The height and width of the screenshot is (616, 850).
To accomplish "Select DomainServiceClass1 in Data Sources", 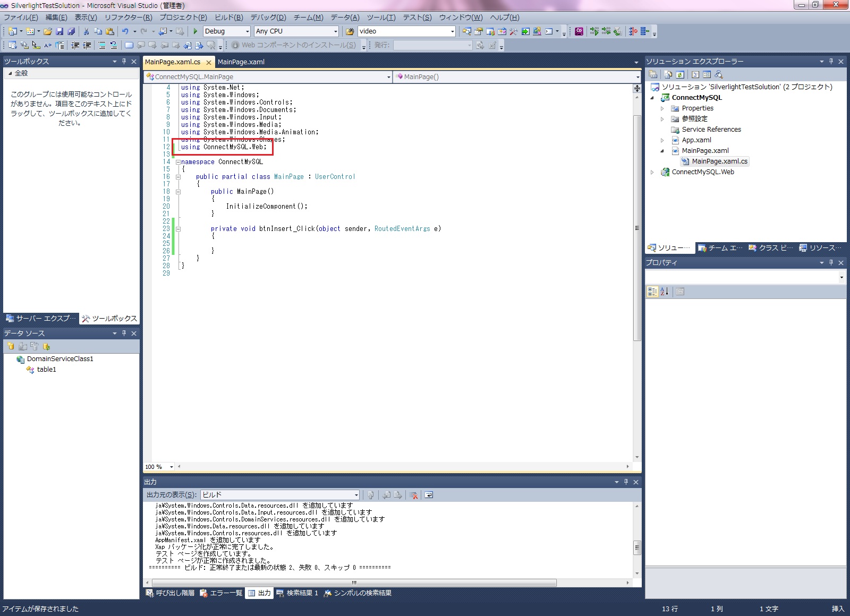I will [x=60, y=359].
